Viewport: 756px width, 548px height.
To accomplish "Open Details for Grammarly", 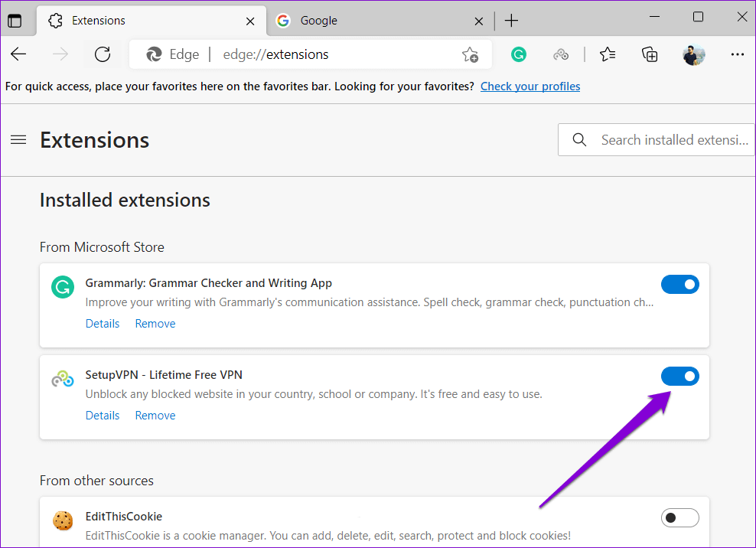I will coord(103,324).
